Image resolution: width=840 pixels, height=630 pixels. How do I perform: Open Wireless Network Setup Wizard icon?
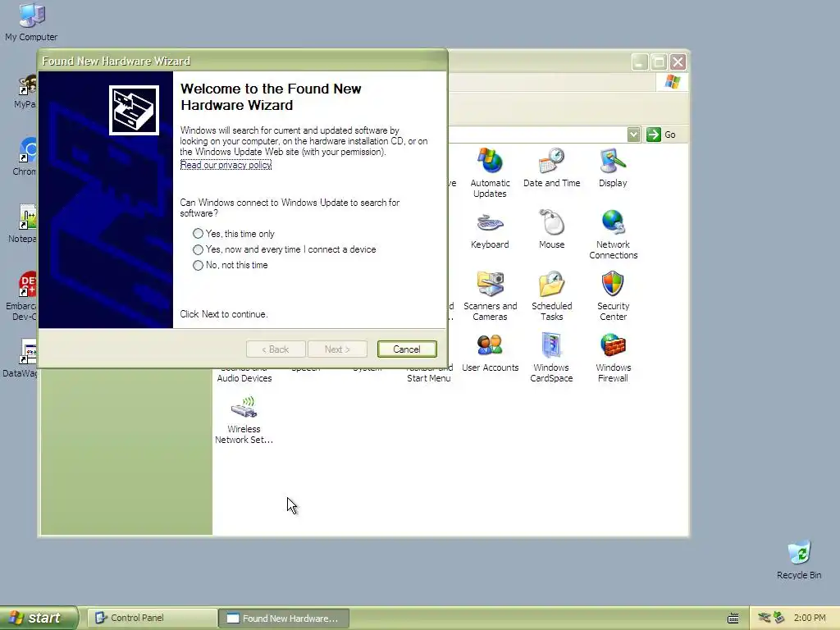244,419
